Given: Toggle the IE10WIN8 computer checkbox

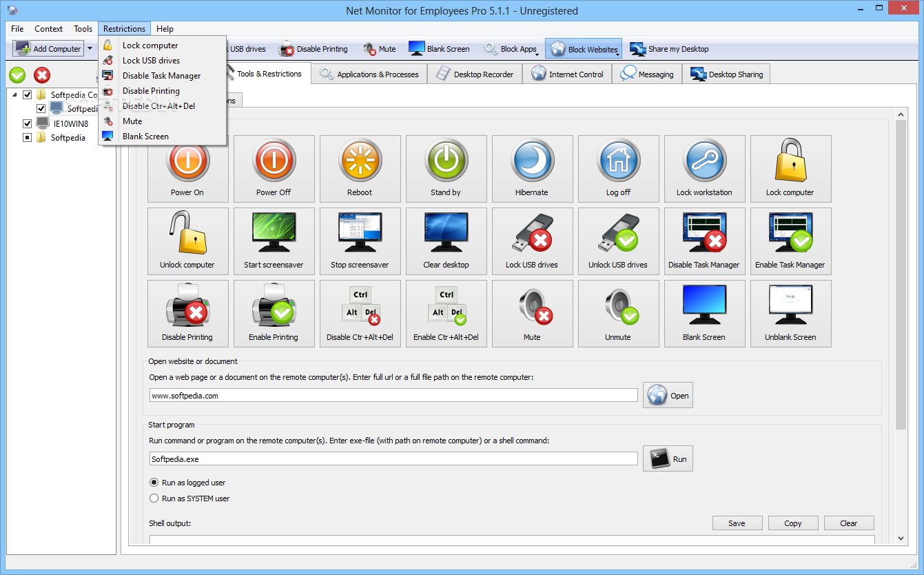Looking at the screenshot, I should (x=28, y=123).
